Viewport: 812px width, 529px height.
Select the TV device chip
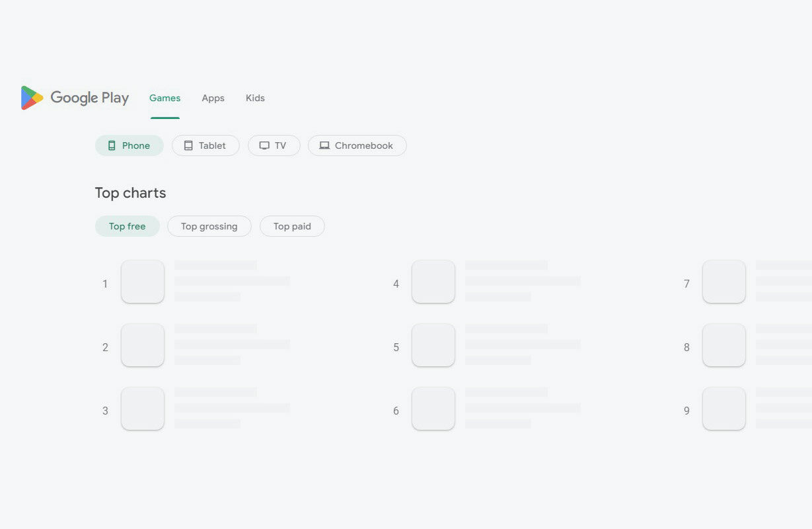[x=274, y=145]
